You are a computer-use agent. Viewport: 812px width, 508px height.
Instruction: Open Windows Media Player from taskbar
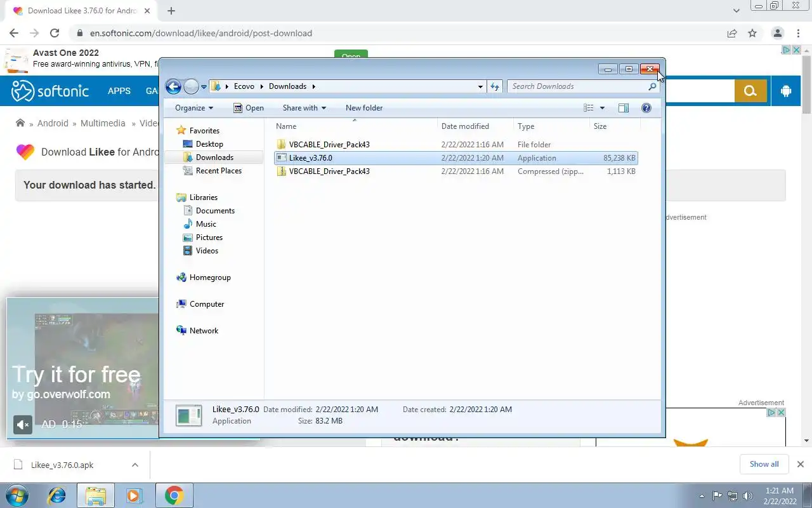(134, 495)
